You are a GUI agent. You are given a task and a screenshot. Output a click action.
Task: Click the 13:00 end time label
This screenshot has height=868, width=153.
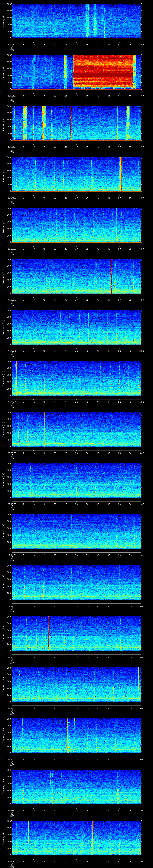(x=141, y=606)
